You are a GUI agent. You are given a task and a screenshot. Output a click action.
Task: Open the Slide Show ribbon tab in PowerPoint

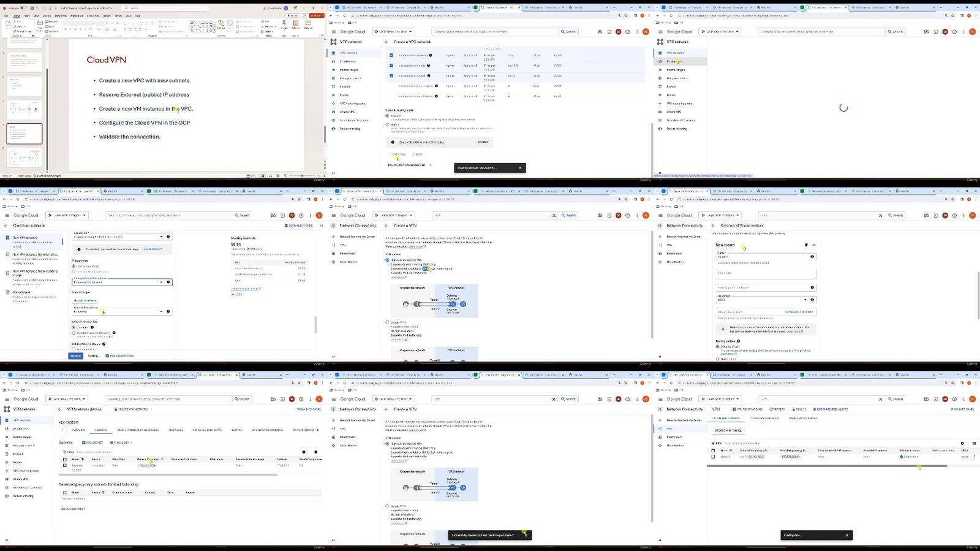pos(93,16)
